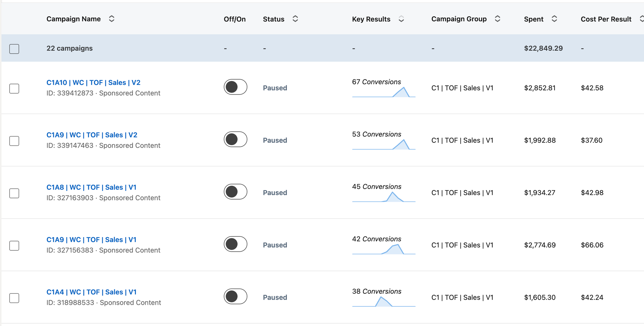Click the Status column sort icon
644x326 pixels.
295,19
